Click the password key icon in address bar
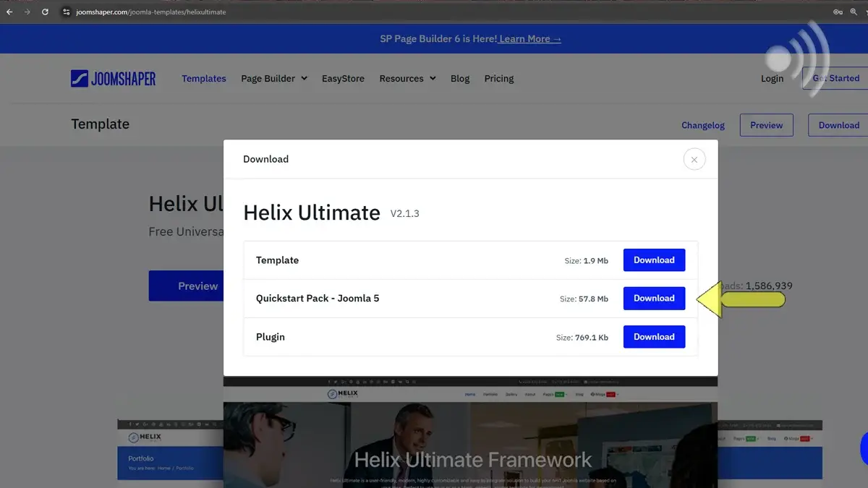 (x=838, y=12)
